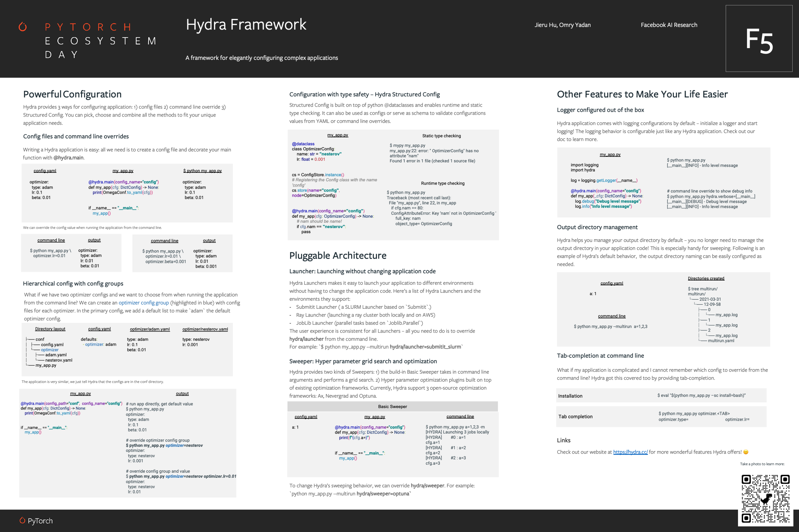Click the Directories created column heading
The width and height of the screenshot is (799, 532).
pos(706,279)
